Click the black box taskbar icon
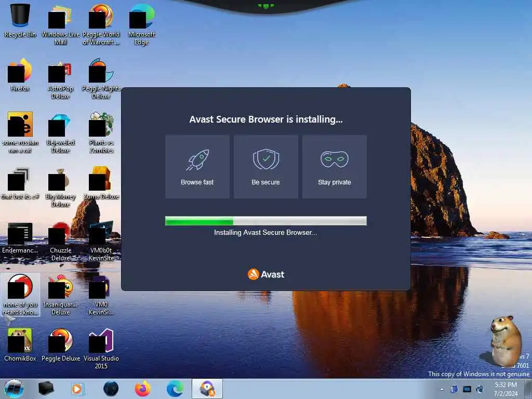Viewport: 532px width, 399px height. click(46, 389)
